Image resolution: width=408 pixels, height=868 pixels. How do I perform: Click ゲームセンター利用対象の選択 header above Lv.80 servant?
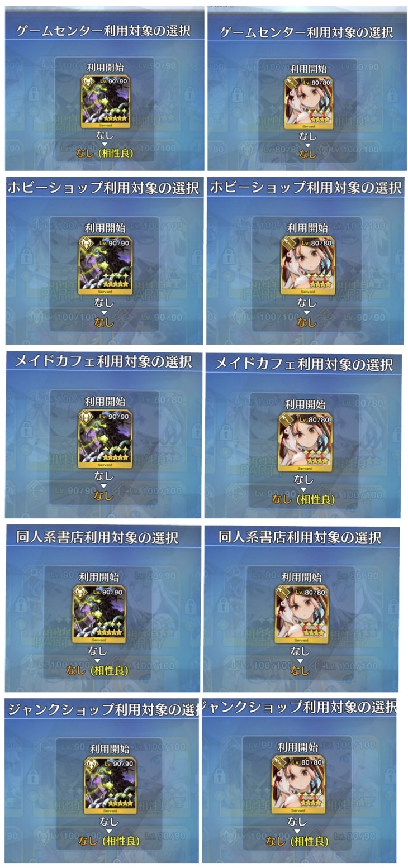pos(307,32)
